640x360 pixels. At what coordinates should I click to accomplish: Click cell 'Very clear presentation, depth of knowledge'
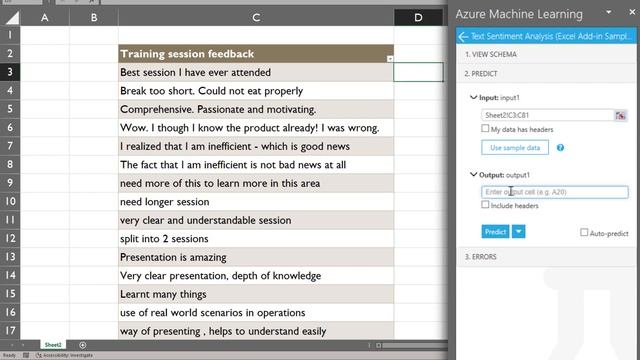tap(256, 276)
